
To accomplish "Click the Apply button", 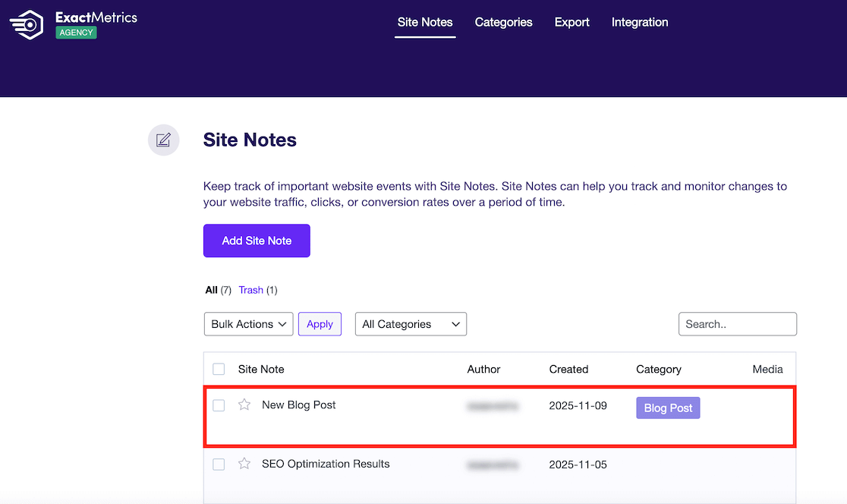I will (320, 323).
